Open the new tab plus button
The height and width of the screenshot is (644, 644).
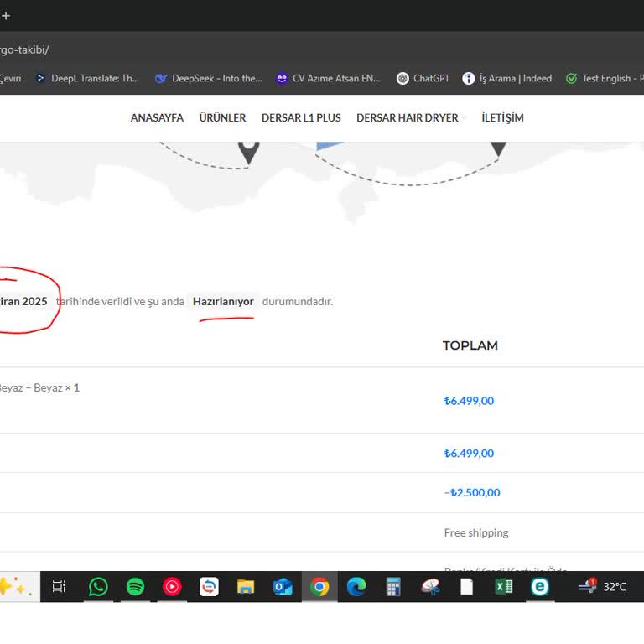(7, 16)
